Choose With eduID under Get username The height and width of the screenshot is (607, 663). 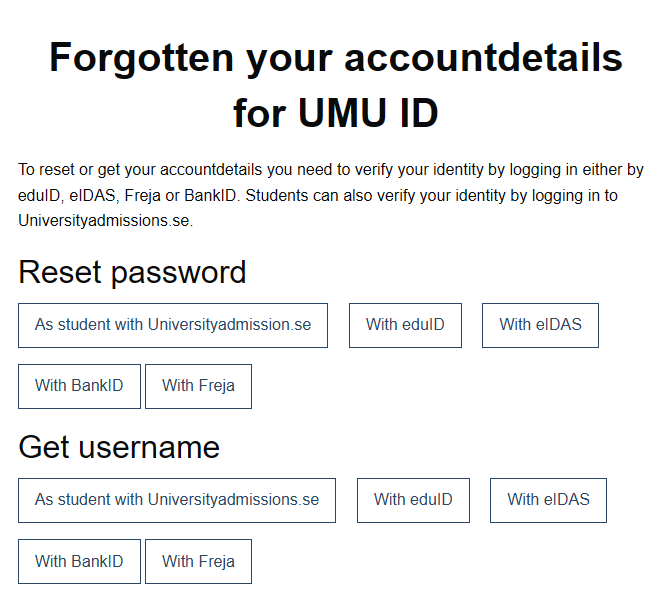pyautogui.click(x=413, y=500)
